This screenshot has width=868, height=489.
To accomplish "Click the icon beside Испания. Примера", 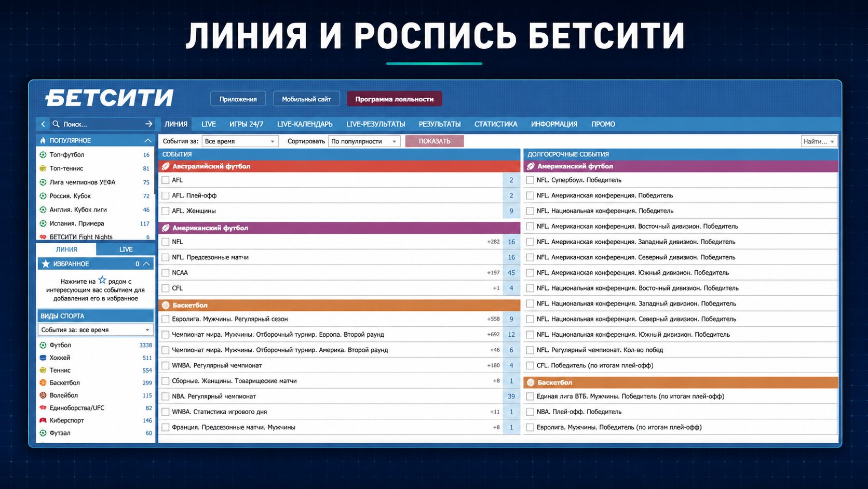I will [x=43, y=223].
